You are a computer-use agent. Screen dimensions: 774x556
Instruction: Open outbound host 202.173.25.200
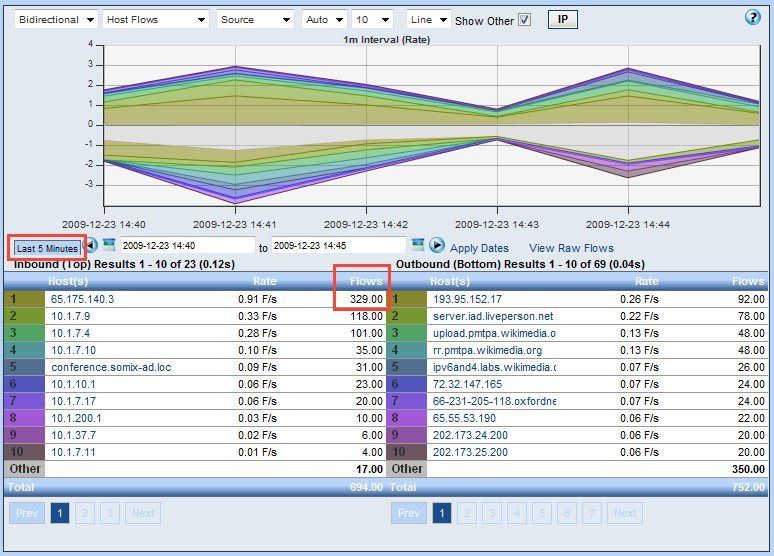click(470, 452)
